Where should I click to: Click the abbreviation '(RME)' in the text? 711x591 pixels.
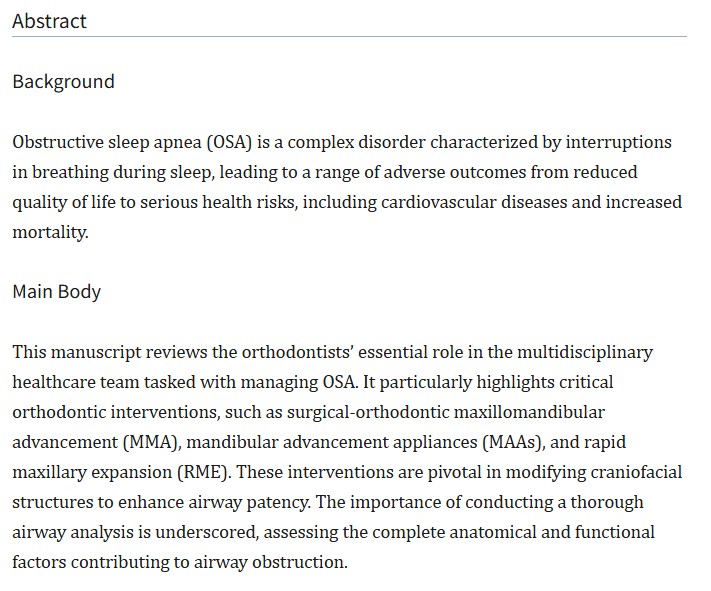click(x=202, y=472)
